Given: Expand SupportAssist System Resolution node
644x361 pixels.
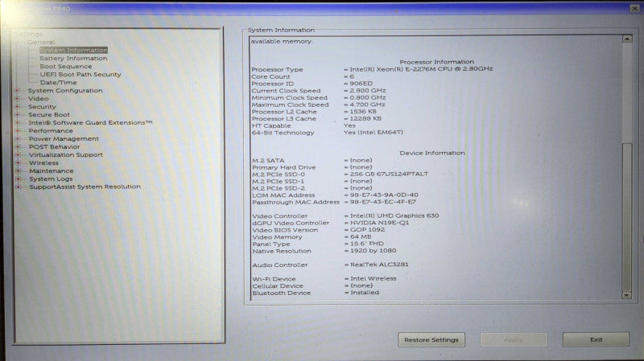Looking at the screenshot, I should pyautogui.click(x=18, y=187).
